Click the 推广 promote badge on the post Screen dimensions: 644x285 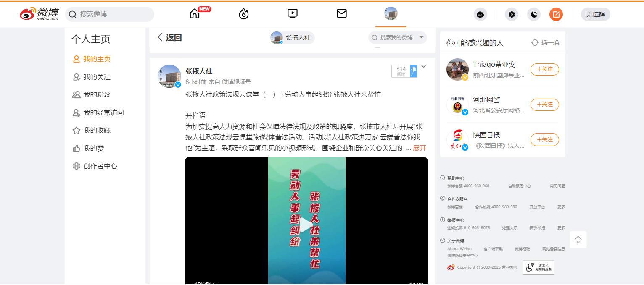point(414,71)
